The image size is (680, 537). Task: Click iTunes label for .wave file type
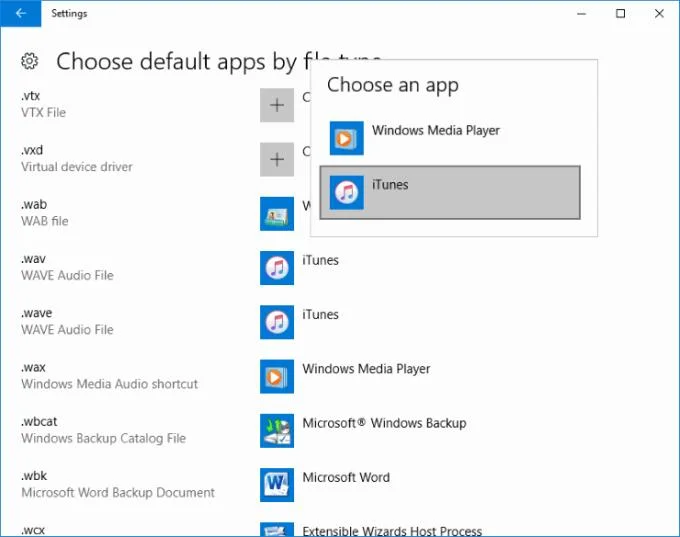pos(320,314)
